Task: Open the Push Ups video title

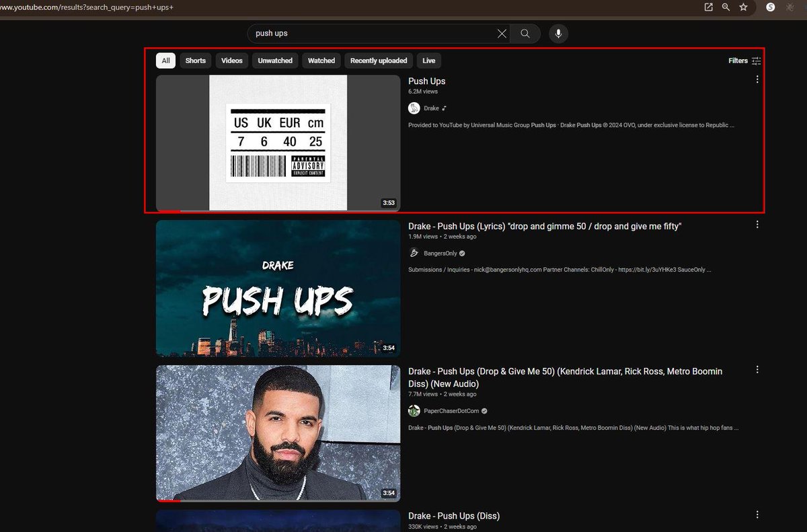Action: 427,81
